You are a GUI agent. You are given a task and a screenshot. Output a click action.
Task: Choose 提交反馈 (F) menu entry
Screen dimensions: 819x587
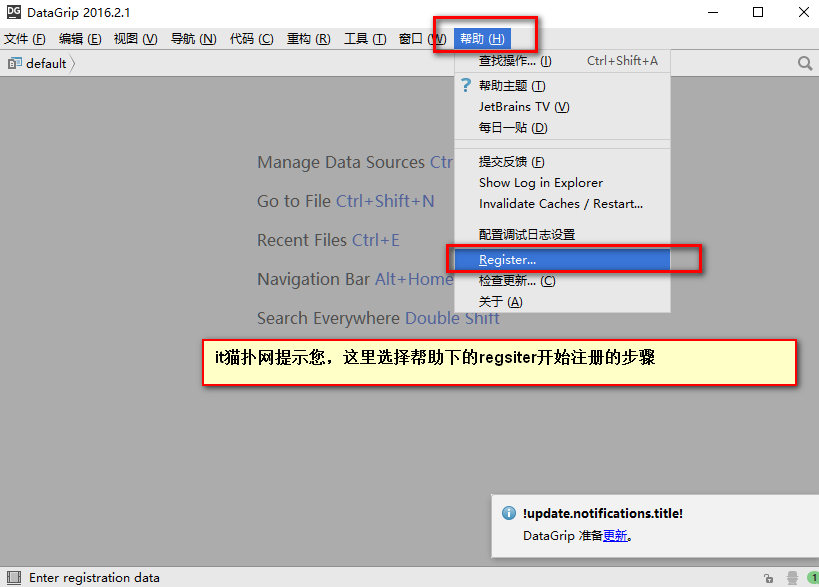click(563, 162)
